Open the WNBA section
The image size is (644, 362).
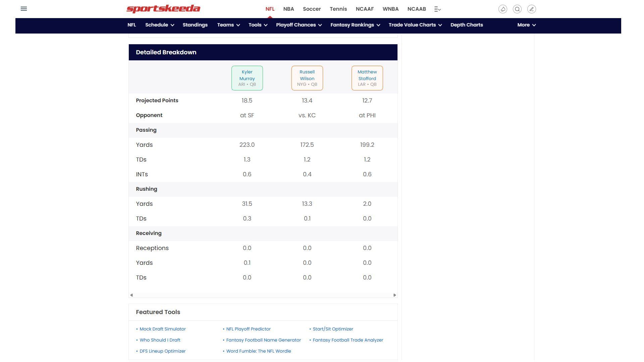point(390,9)
